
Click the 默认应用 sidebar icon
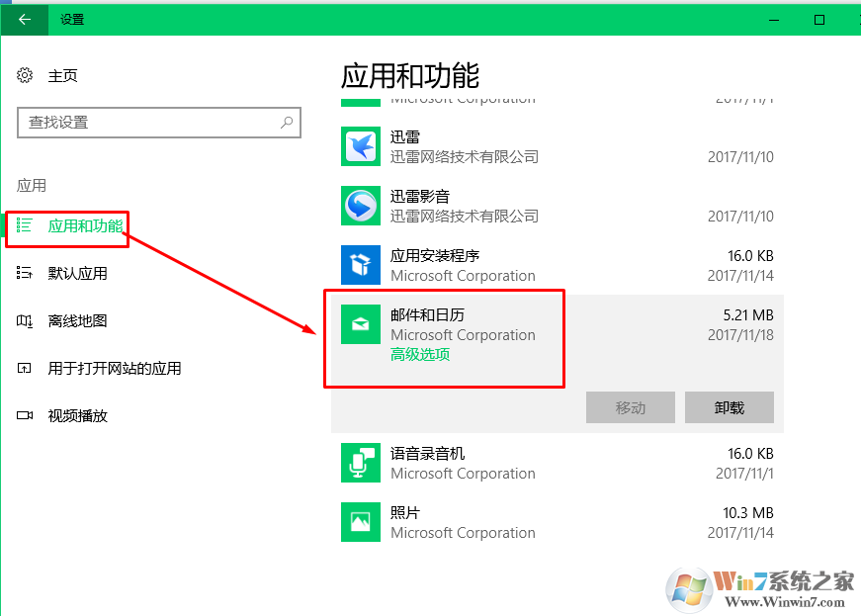(24, 273)
